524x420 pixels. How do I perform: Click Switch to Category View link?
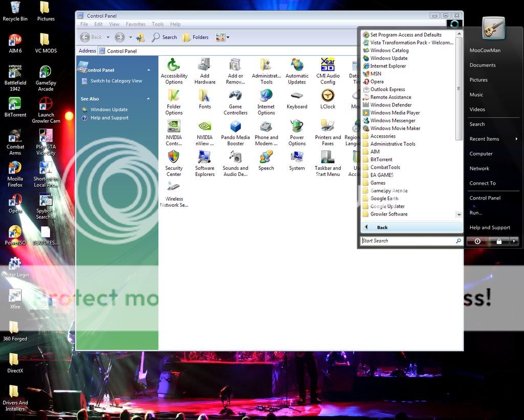point(116,81)
